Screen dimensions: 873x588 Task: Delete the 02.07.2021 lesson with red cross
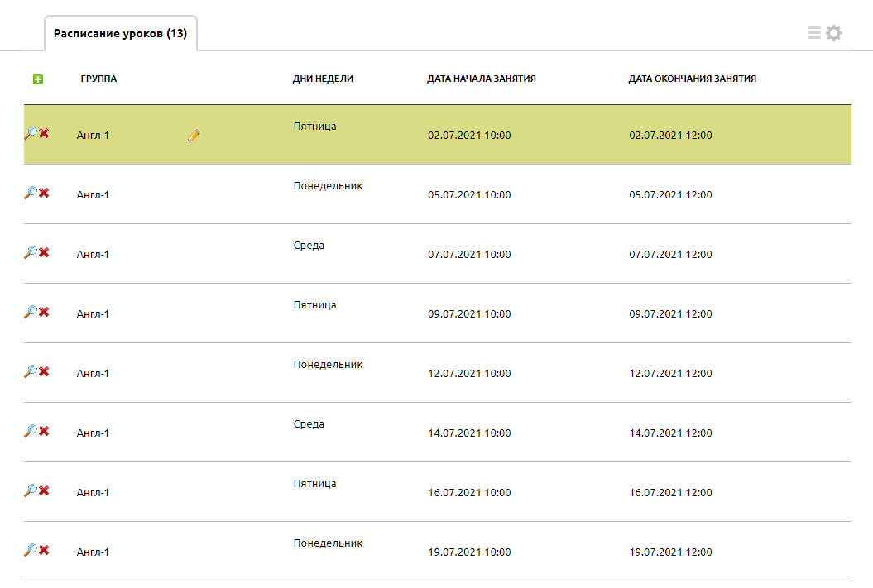click(x=45, y=133)
